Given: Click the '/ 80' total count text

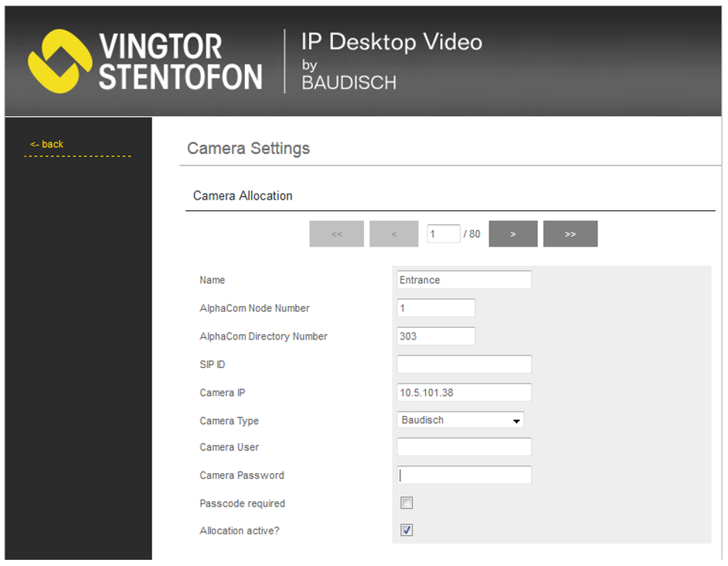Looking at the screenshot, I should coord(471,234).
